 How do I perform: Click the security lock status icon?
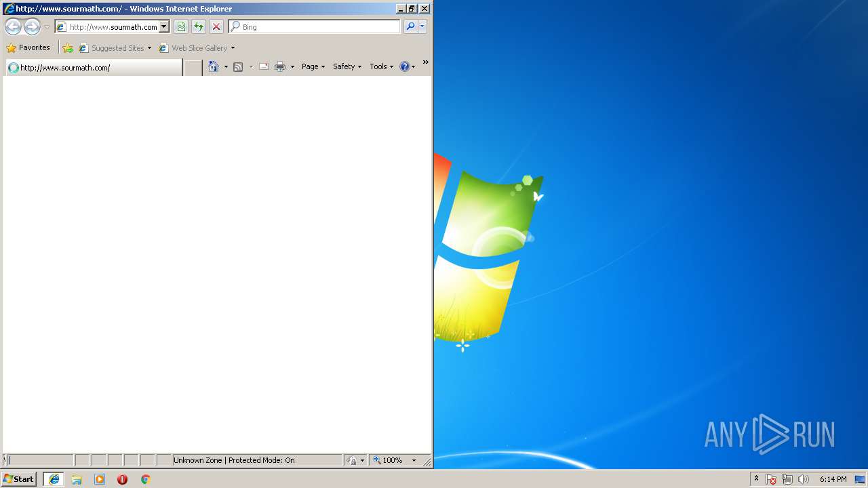pyautogui.click(x=351, y=460)
